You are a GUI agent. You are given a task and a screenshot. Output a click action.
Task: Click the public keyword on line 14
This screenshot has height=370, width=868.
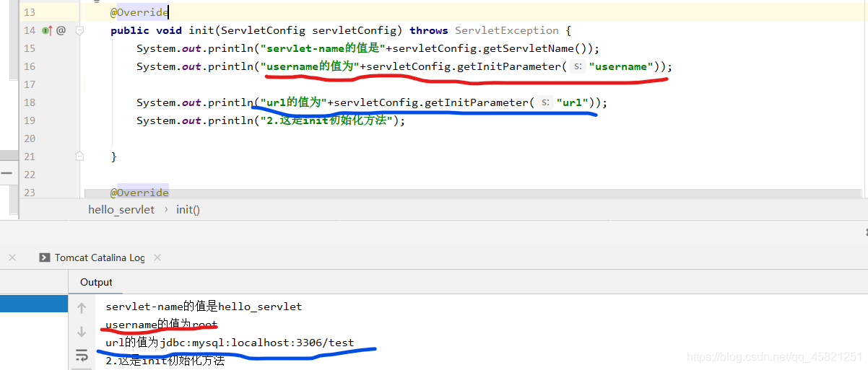(x=130, y=30)
